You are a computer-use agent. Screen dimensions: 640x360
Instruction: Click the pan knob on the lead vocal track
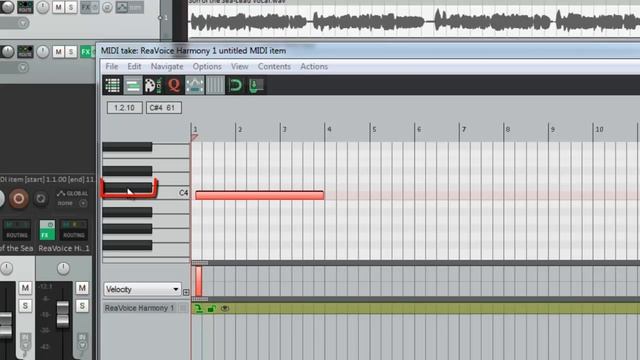click(42, 7)
